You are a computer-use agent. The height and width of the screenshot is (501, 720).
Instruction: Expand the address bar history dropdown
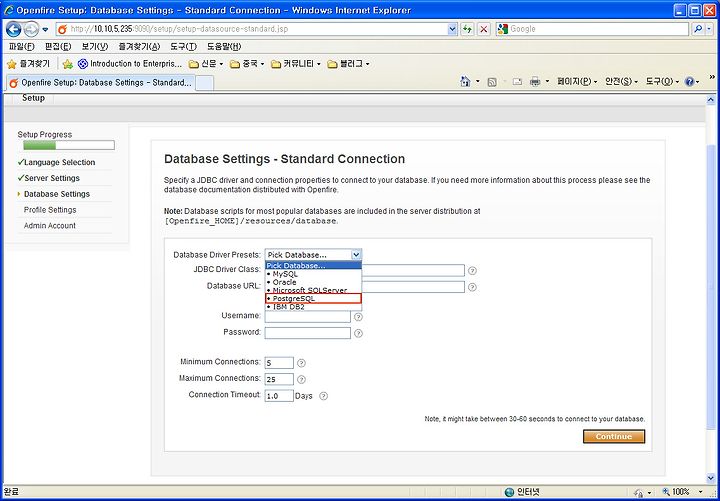[x=452, y=29]
